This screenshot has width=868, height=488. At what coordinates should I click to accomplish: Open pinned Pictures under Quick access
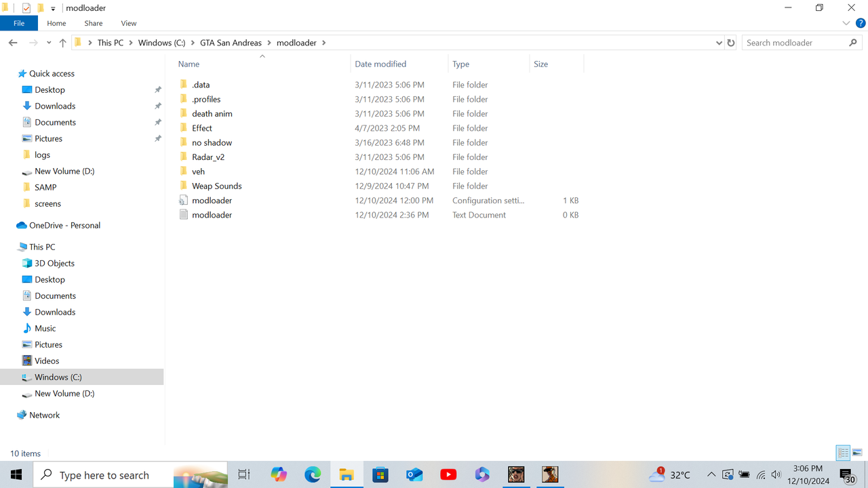48,138
